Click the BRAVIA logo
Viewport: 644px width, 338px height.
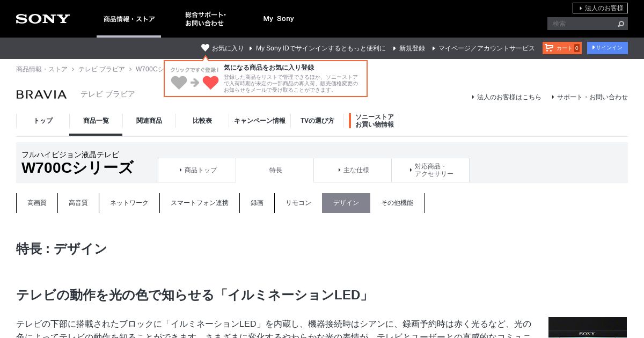coord(41,94)
